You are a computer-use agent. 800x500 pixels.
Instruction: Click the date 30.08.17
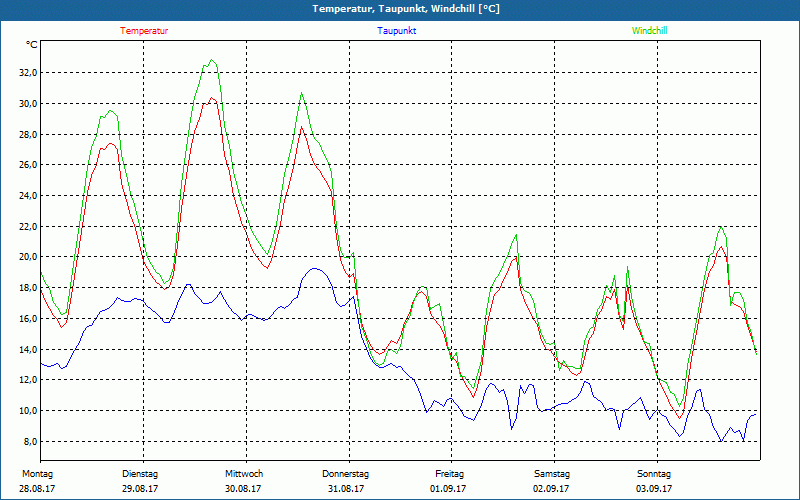point(243,489)
